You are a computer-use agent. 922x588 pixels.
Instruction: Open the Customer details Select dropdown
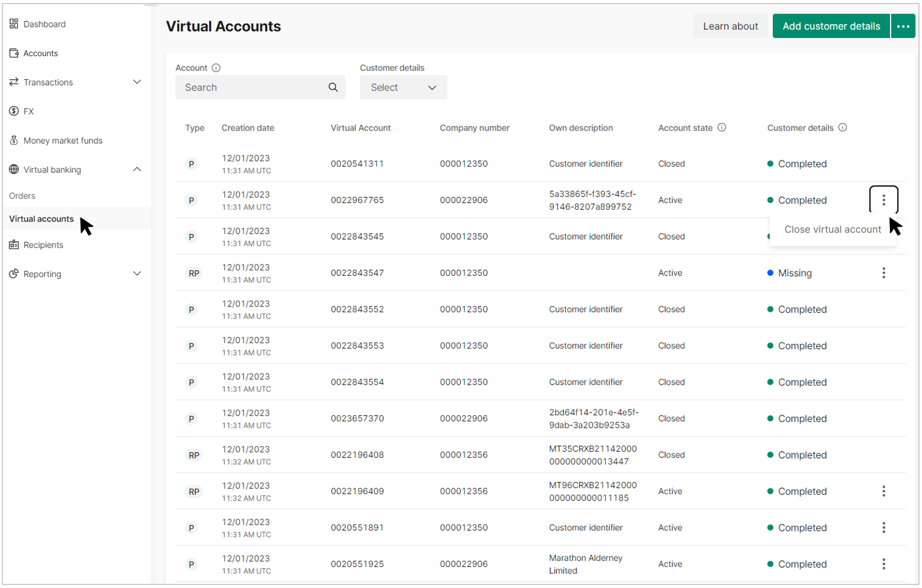point(404,87)
